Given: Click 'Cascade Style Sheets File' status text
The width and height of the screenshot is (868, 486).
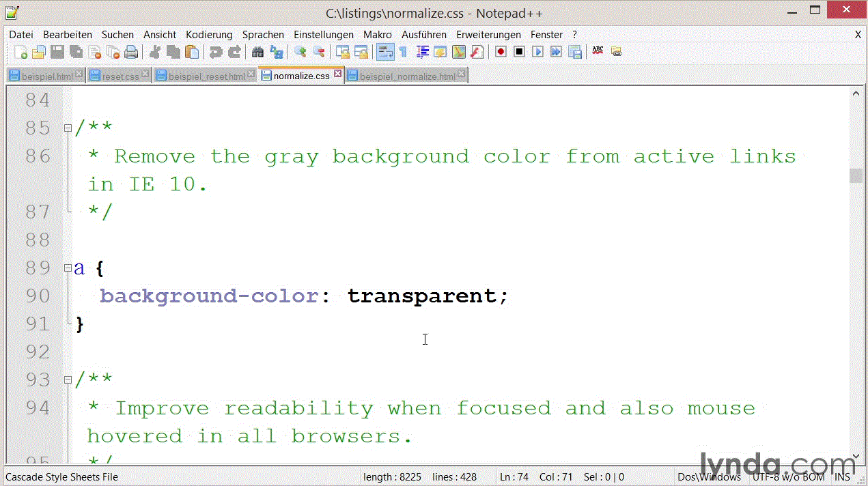Looking at the screenshot, I should tap(61, 477).
